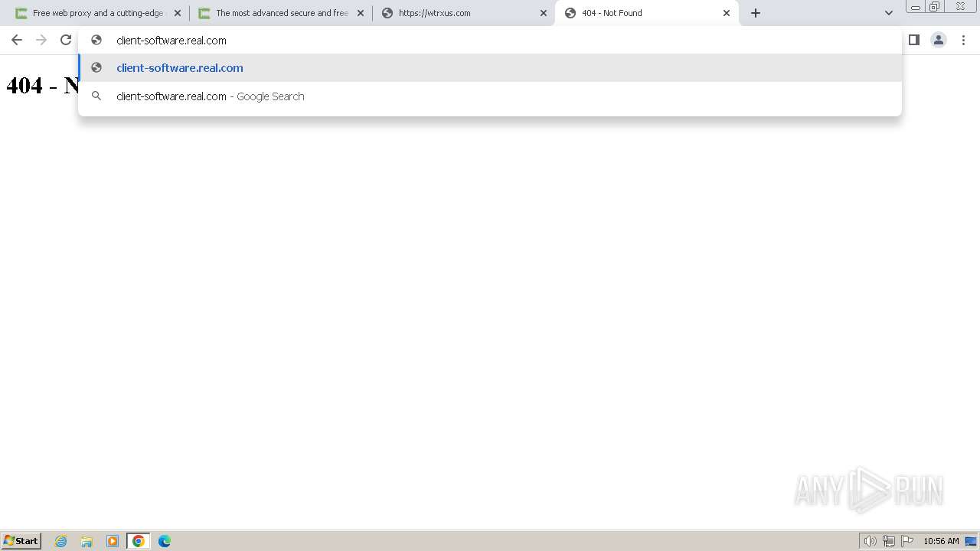Launch Internet Explorer from taskbar

coord(61,541)
